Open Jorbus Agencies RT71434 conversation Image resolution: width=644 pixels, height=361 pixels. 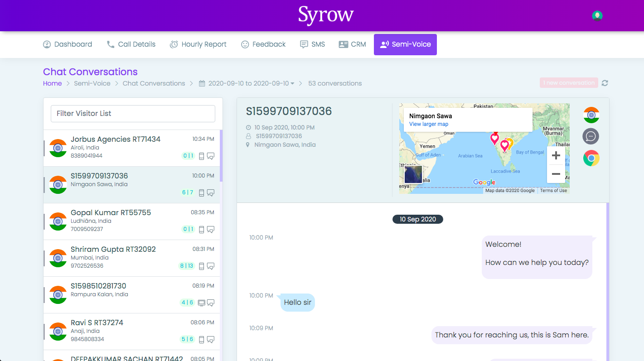tap(131, 148)
